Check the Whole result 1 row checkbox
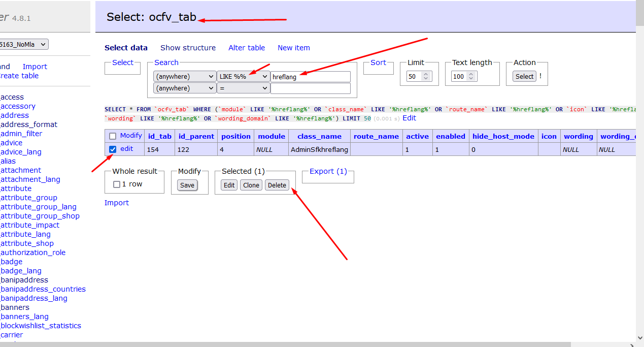This screenshot has width=644, height=347. coord(117,184)
